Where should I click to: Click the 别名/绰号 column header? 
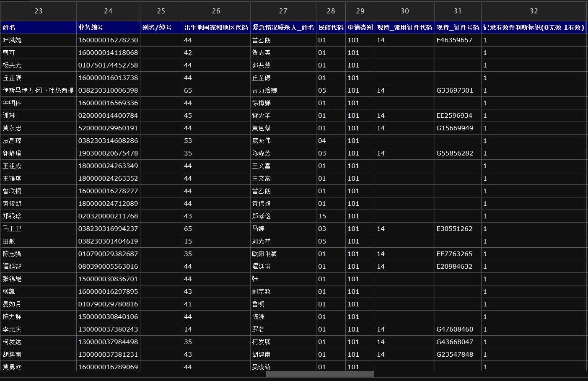click(x=161, y=27)
